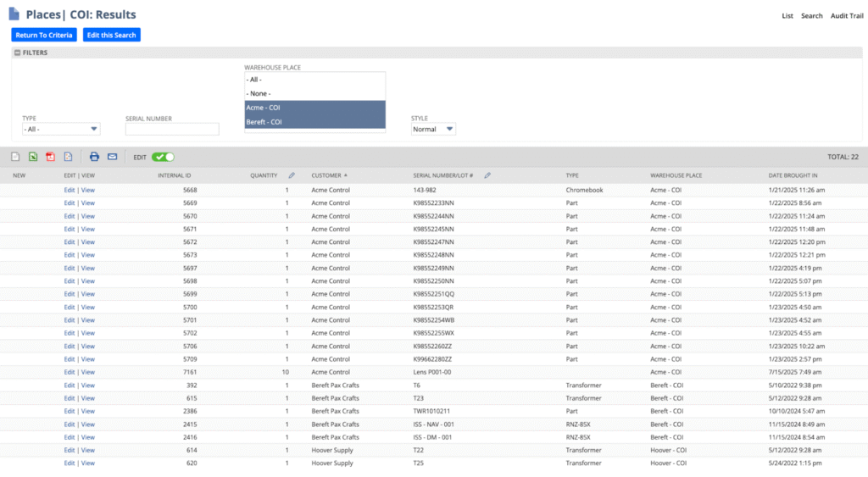Collapse the FILTERS section
The height and width of the screenshot is (477, 868).
pyautogui.click(x=17, y=53)
